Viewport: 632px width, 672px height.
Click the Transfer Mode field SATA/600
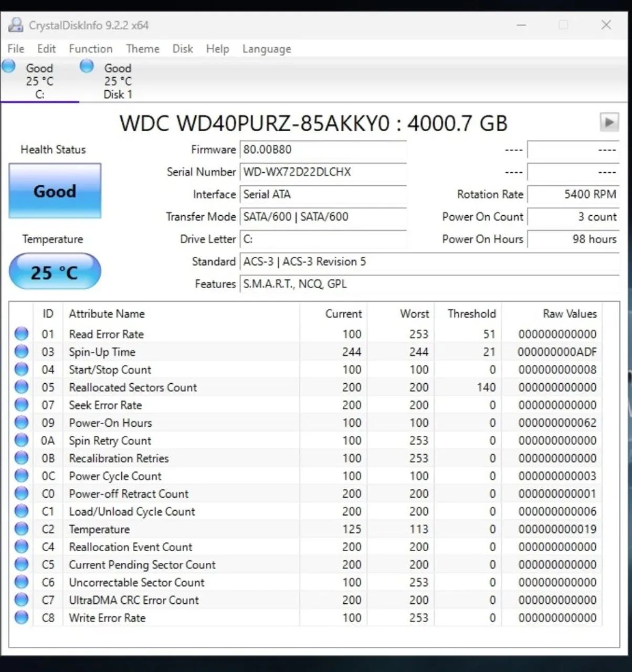coord(323,217)
